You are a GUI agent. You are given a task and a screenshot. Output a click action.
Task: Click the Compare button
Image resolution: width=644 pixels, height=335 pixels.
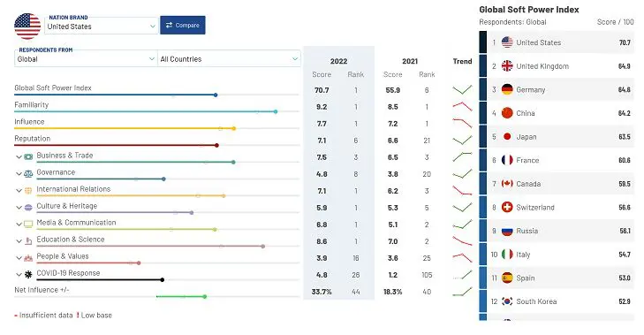pyautogui.click(x=183, y=25)
